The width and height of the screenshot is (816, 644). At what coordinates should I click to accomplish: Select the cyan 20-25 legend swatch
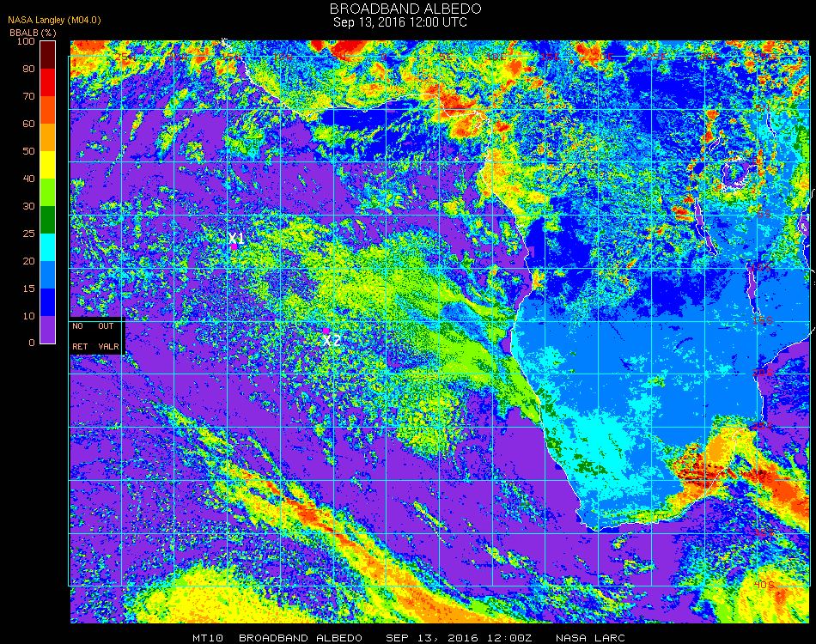[47, 247]
